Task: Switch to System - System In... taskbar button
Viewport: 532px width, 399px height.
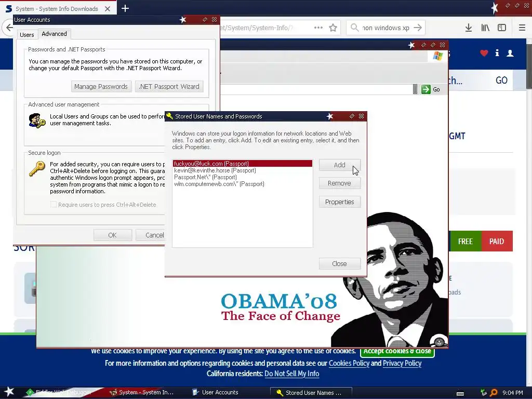Action: 142,393
